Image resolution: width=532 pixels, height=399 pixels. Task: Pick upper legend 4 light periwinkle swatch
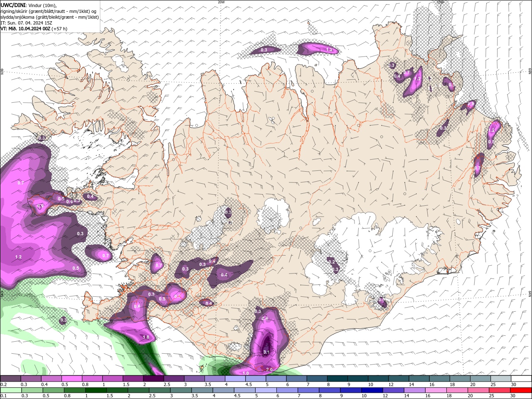click(x=235, y=379)
